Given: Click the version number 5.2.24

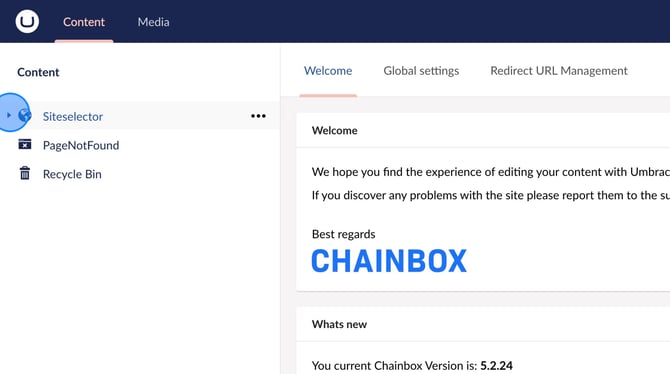Looking at the screenshot, I should click(x=496, y=365).
